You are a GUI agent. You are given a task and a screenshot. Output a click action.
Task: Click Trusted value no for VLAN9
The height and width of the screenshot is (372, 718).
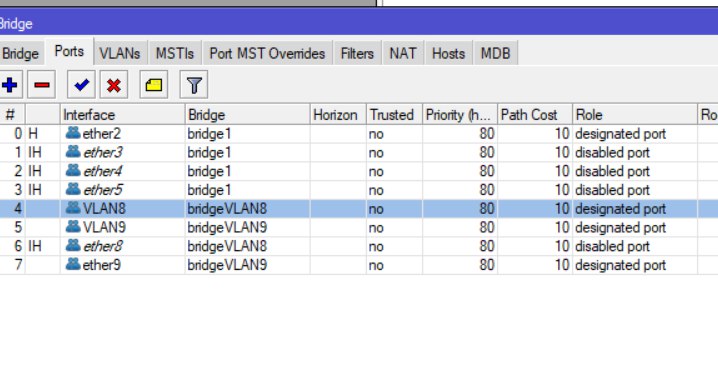pyautogui.click(x=376, y=228)
